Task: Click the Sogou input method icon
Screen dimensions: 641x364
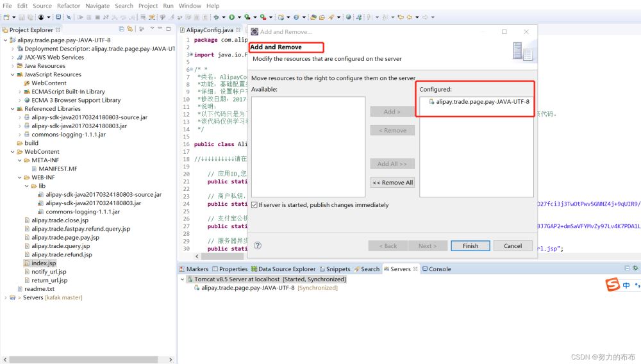Action: [613, 285]
